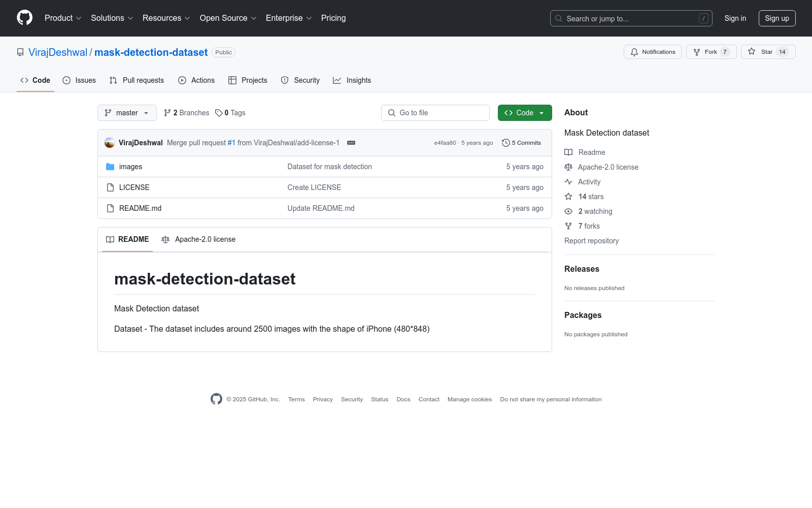Click the LICENSE file icon

[x=110, y=187]
